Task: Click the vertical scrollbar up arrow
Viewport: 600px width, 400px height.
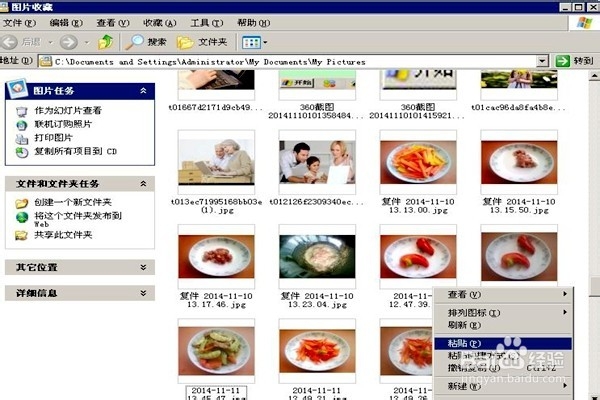Action: pyautogui.click(x=594, y=76)
